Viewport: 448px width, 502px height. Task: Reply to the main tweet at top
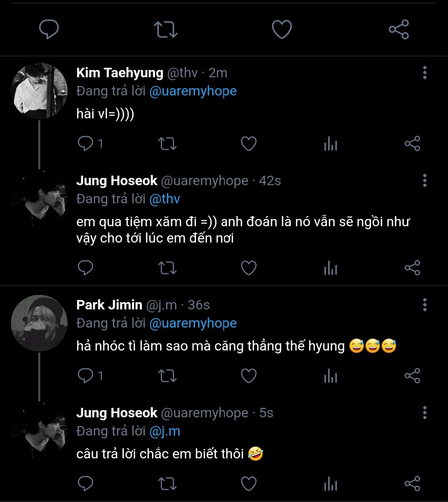point(49,29)
